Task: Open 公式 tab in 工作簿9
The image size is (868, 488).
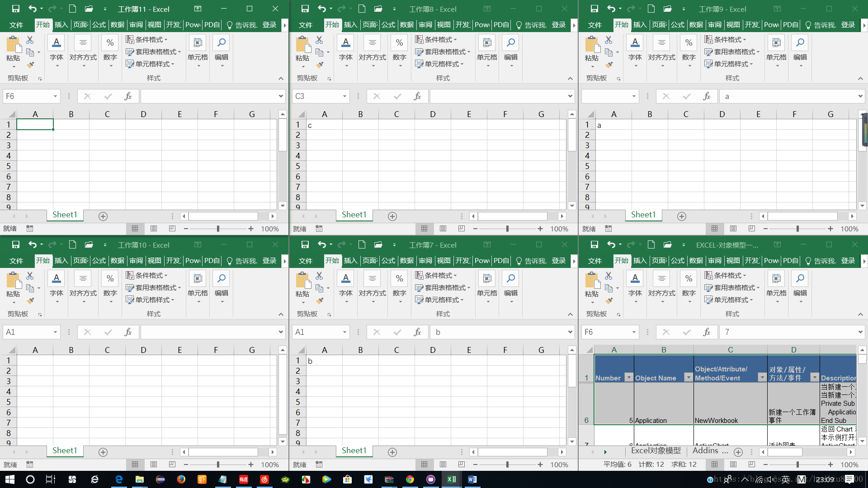Action: pyautogui.click(x=677, y=25)
